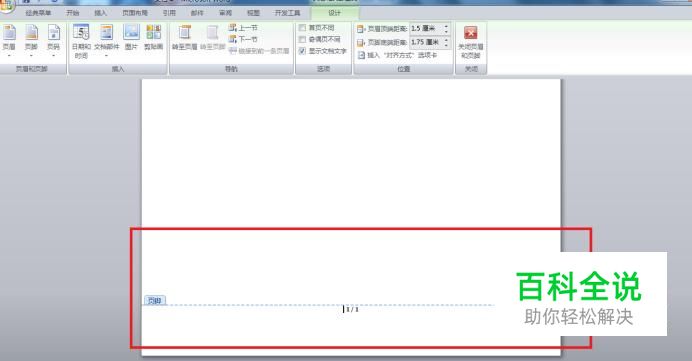
Task: Click the 页脚 footer label tag
Action: 154,301
